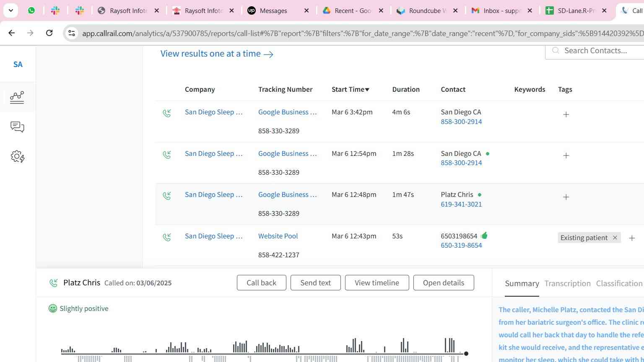Add a tag to the 3:42pm call

pos(566,114)
